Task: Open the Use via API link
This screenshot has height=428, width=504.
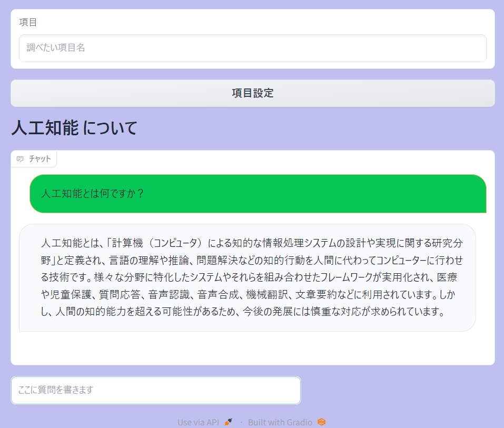Action: point(205,422)
